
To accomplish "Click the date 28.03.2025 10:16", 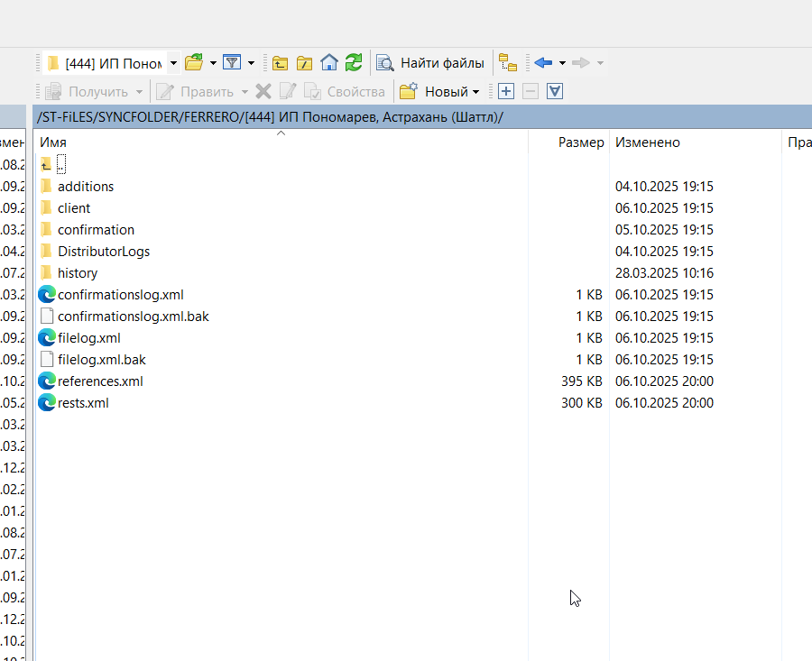I will (x=664, y=272).
